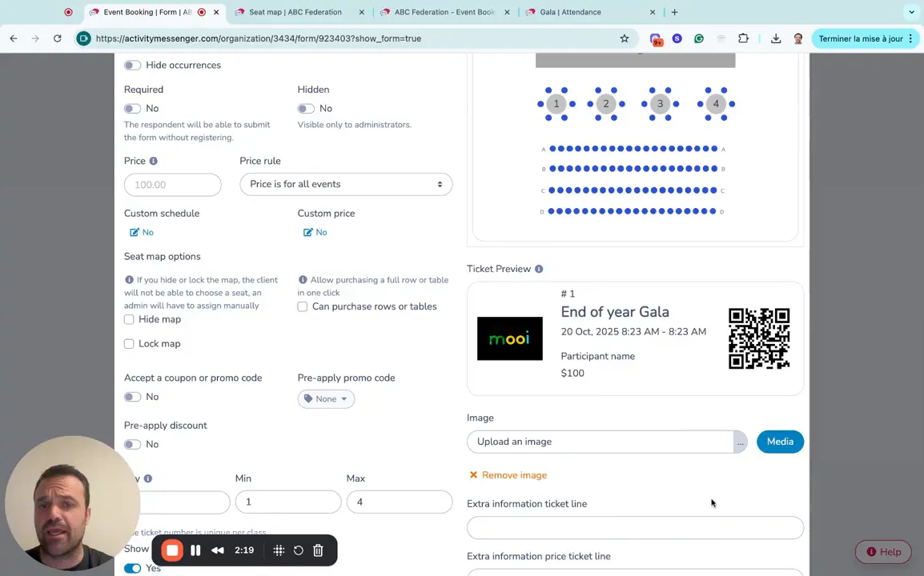Delete the recording with the trash icon
The image size is (924, 576).
click(318, 550)
